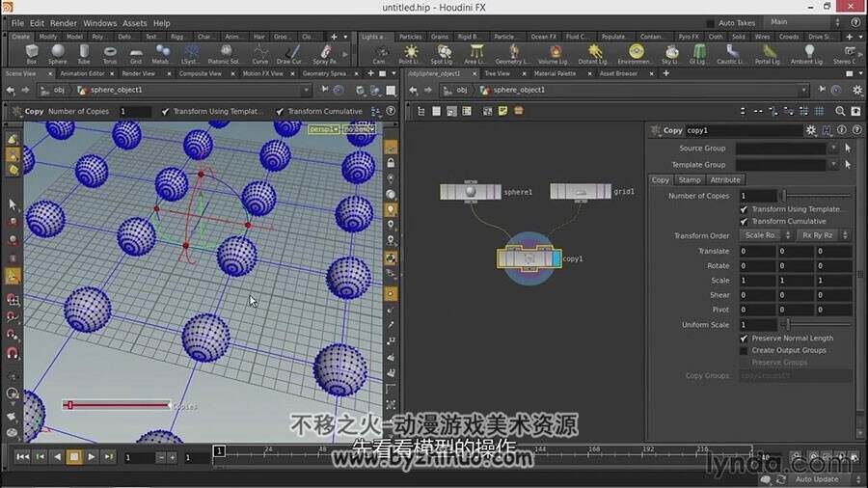This screenshot has height=488, width=868.
Task: Open the File menu
Action: pyautogui.click(x=17, y=23)
